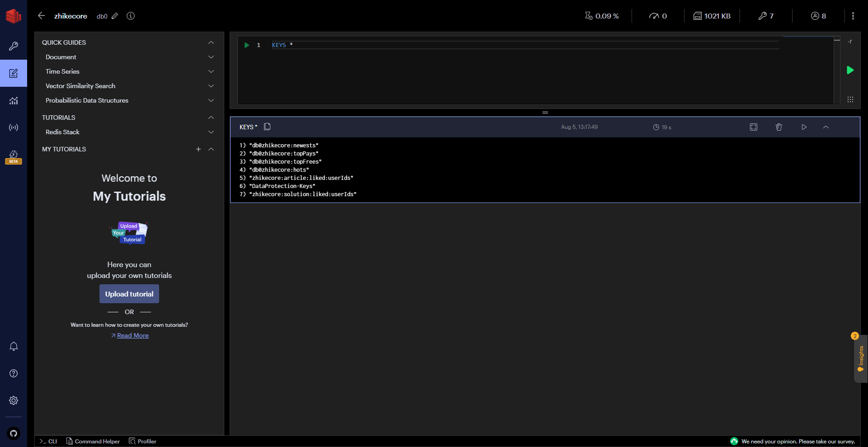Click the 19 s execution time
Viewport: 868px width, 447px height.
point(662,127)
